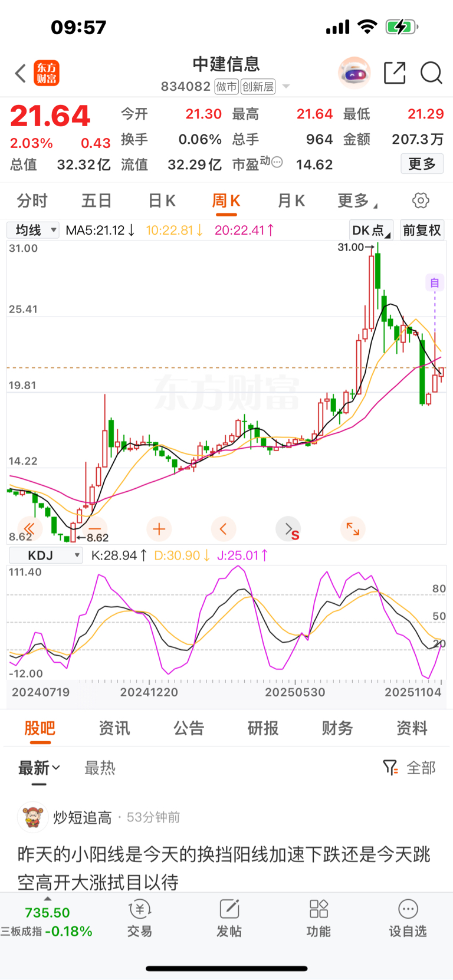Open the 研报 research tab
Viewport: 453px width, 980px height.
point(263,728)
